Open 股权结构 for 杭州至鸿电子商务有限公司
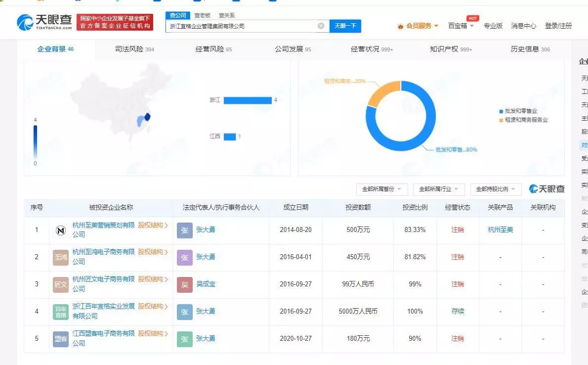This screenshot has height=365, width=588. click(153, 252)
